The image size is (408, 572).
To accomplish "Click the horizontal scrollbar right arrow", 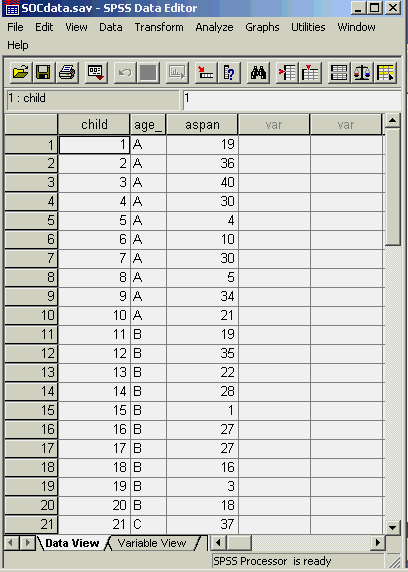I will 378,543.
